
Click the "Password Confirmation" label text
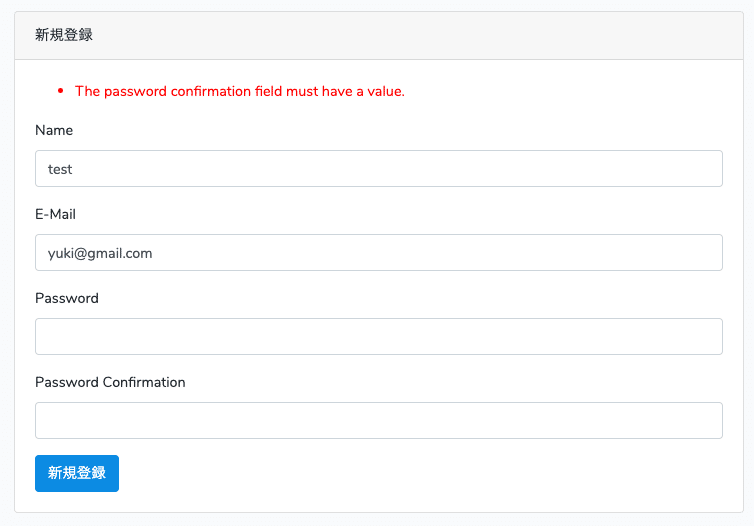click(110, 382)
